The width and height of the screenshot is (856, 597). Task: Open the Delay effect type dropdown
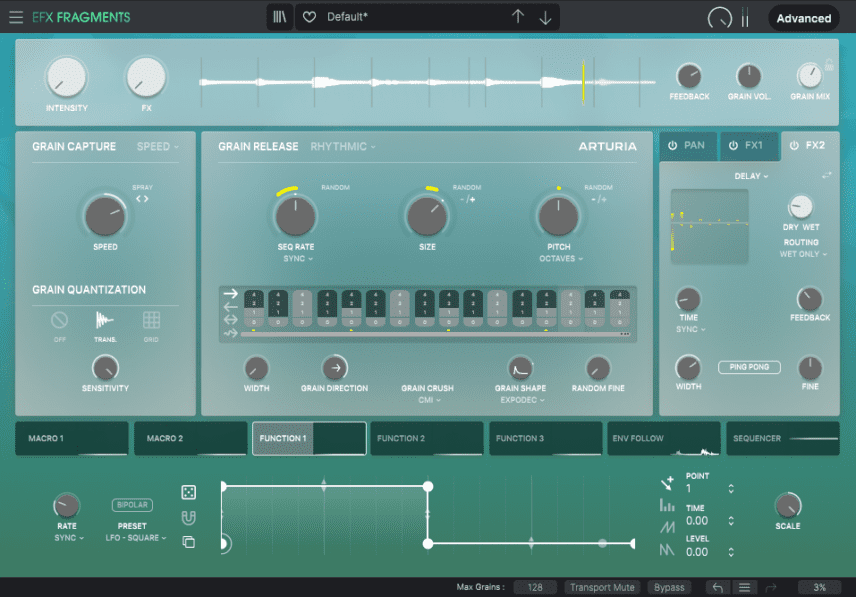[751, 176]
